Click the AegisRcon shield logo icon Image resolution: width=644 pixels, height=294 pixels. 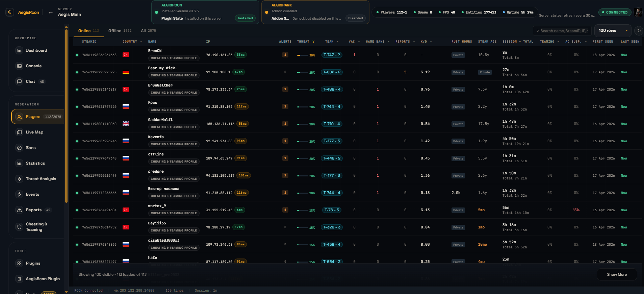10,12
